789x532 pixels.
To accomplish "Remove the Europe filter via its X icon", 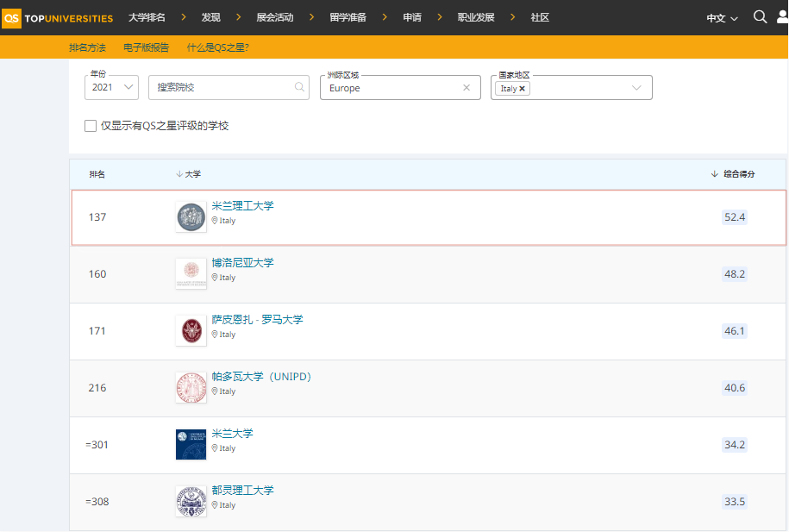I will [466, 87].
